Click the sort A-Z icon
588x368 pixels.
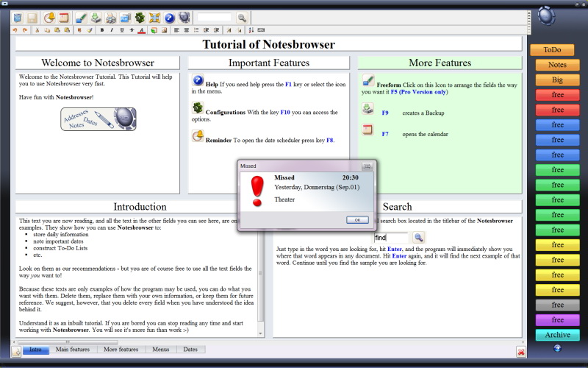(251, 30)
